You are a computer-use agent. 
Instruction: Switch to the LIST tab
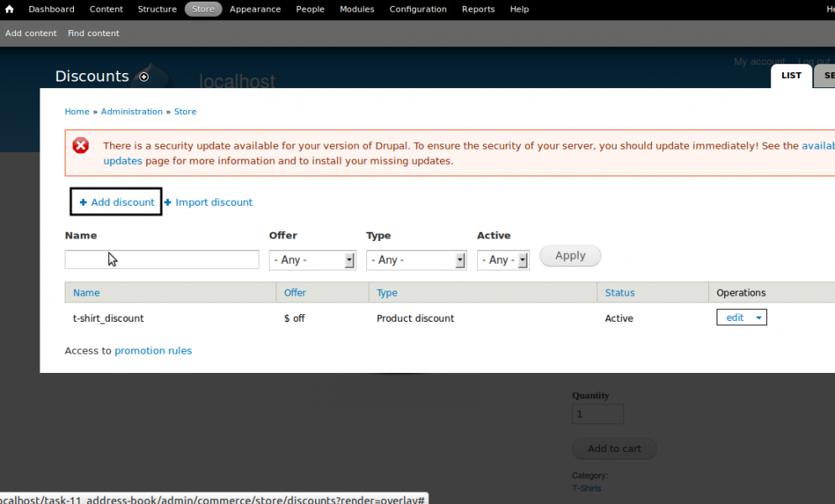(791, 76)
